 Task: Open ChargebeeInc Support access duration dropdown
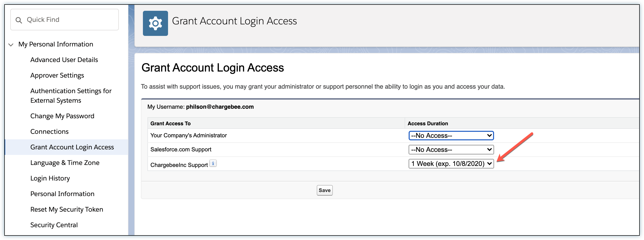click(451, 164)
